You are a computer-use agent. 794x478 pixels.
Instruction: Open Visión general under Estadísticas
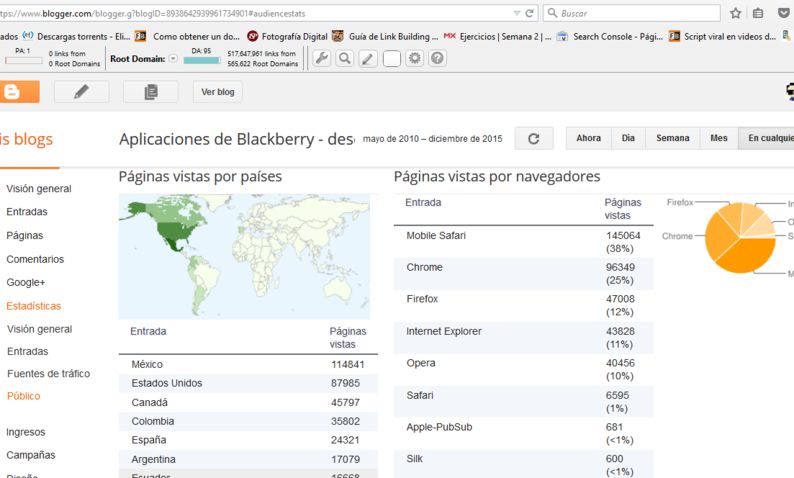pos(39,329)
